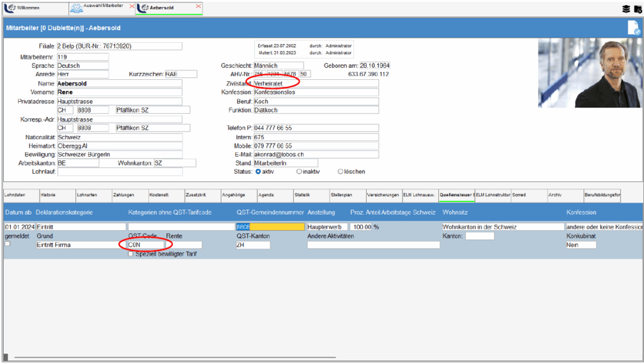644x363 pixels.
Task: Open the Zivilstand field showing Verheiratet
Action: click(316, 83)
